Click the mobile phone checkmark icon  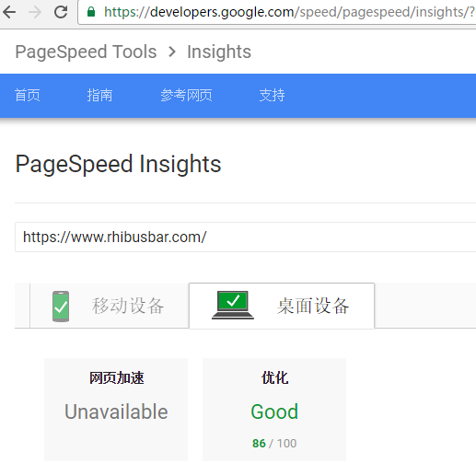61,306
